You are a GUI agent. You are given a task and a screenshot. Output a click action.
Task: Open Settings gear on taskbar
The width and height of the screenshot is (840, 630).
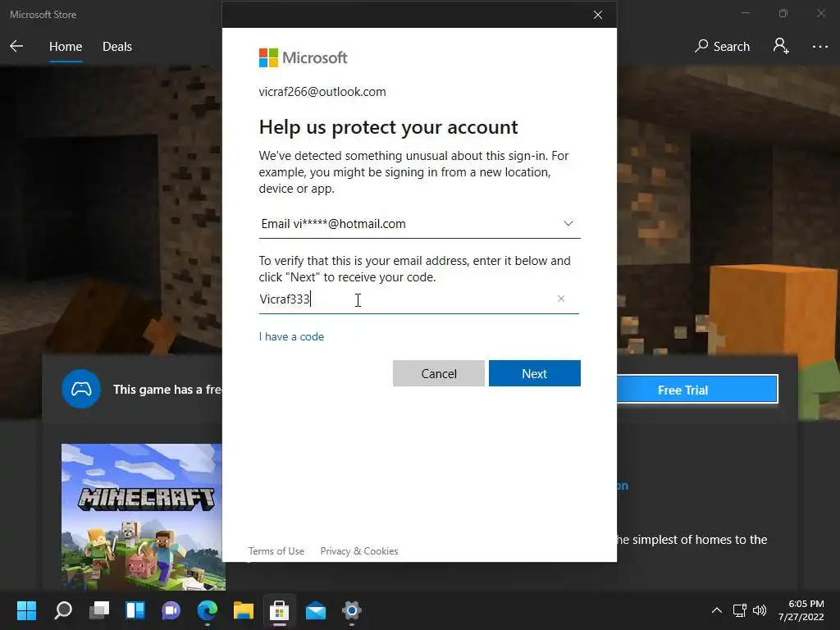click(x=351, y=610)
